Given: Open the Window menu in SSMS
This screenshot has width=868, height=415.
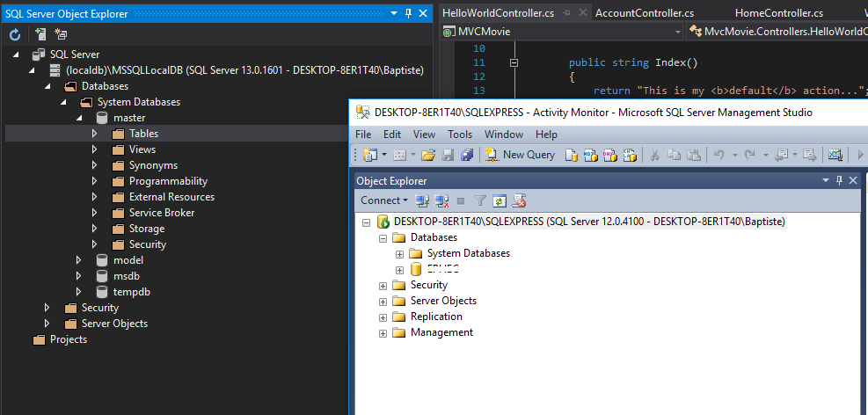Looking at the screenshot, I should [504, 135].
